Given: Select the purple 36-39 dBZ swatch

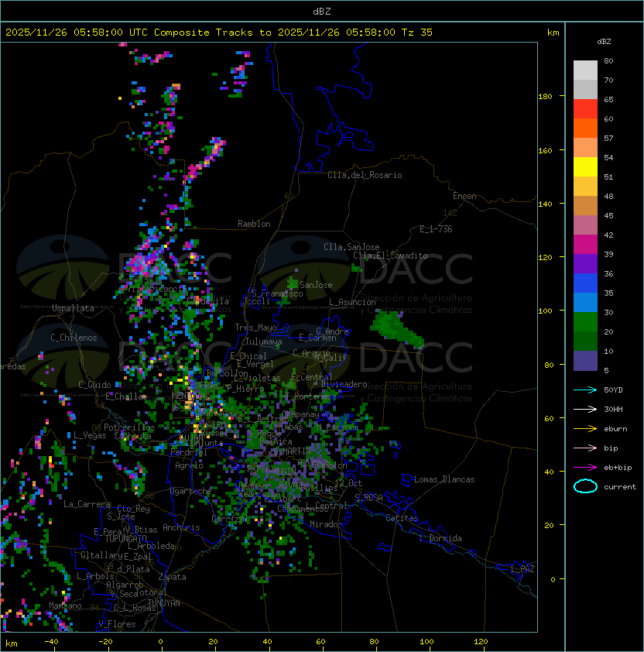Looking at the screenshot, I should tap(585, 264).
